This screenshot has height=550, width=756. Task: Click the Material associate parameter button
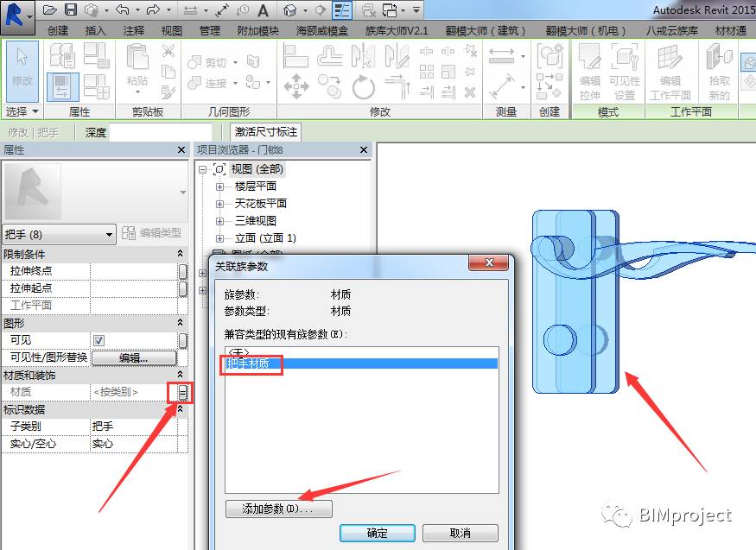(x=182, y=393)
